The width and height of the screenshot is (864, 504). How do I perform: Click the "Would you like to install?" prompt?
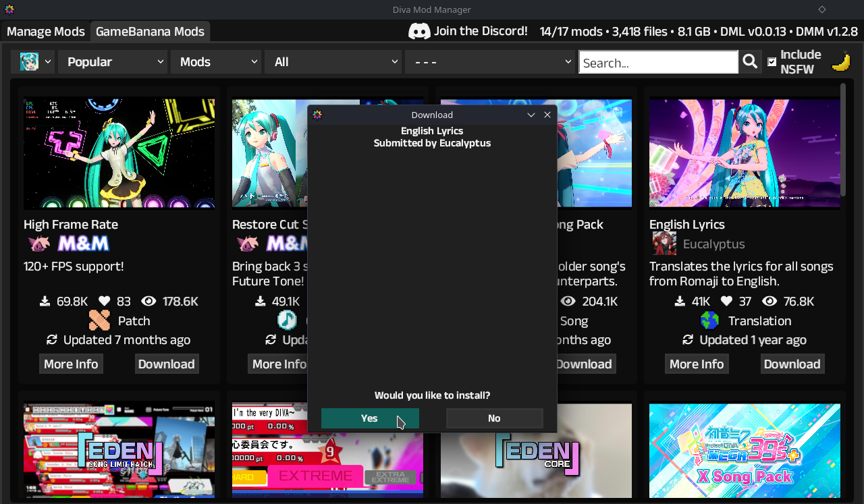[432, 395]
